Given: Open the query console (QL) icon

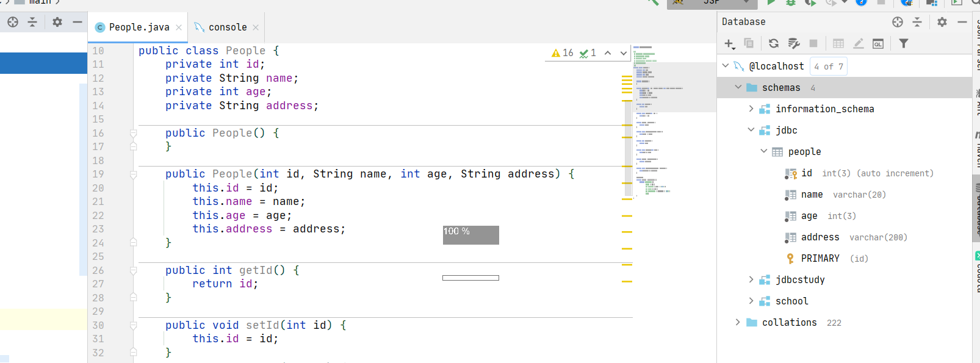Looking at the screenshot, I should pos(878,43).
